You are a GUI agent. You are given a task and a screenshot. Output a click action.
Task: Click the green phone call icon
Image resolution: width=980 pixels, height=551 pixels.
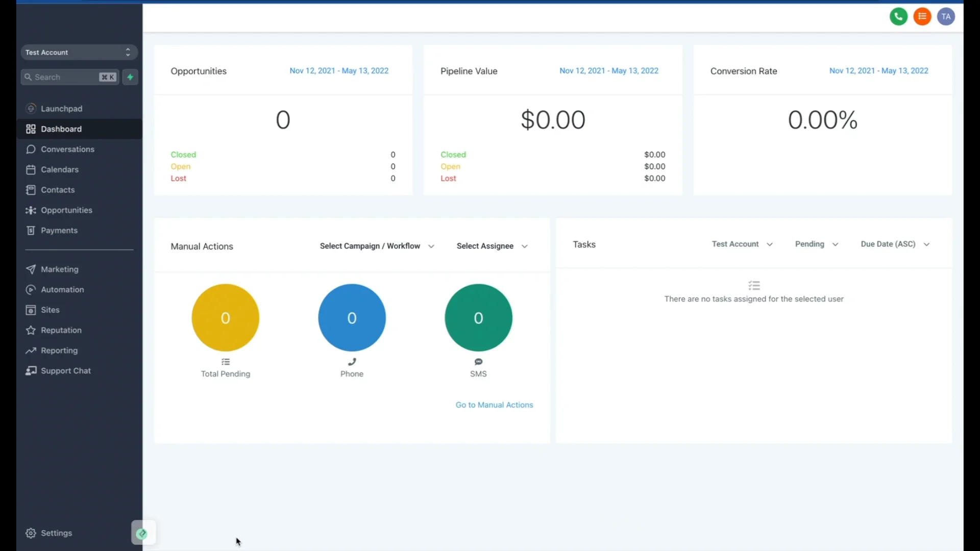(898, 17)
